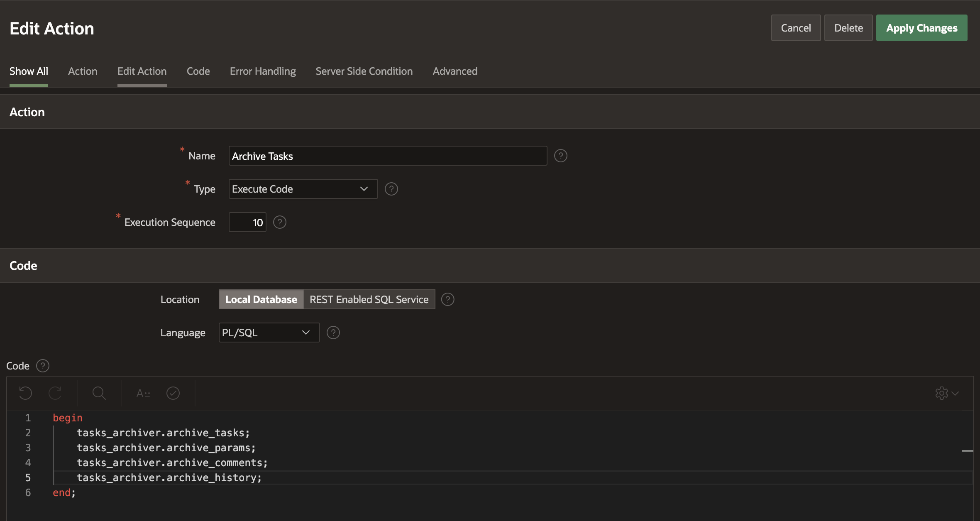
Task: Open the find search icon in editor
Action: [x=99, y=393]
